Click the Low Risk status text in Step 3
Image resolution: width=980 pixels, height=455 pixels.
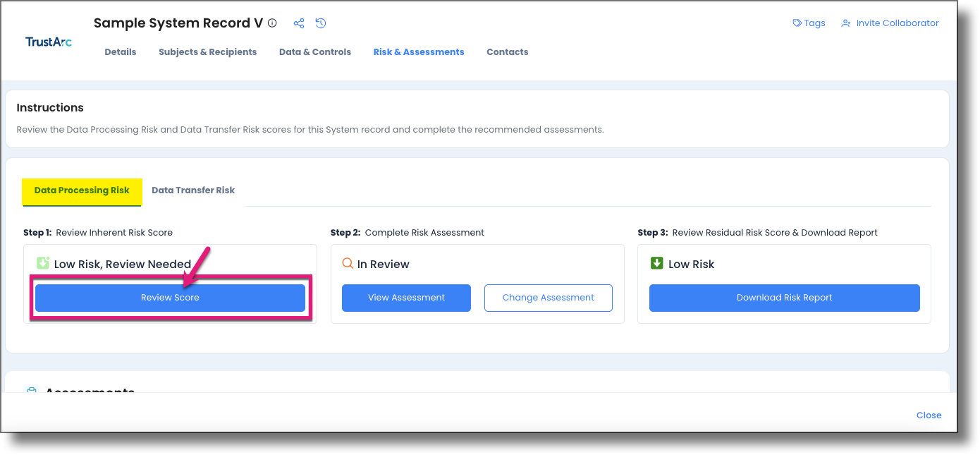click(692, 265)
